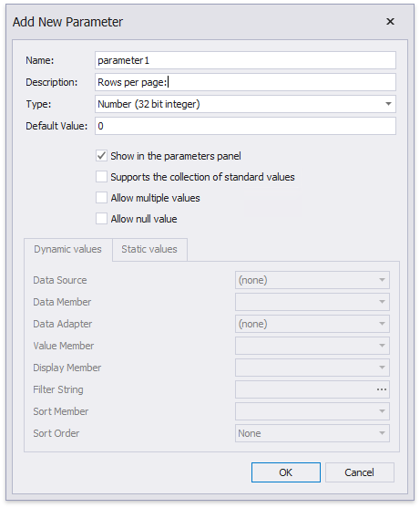
Task: Click the Default Value label
Action: click(x=56, y=126)
